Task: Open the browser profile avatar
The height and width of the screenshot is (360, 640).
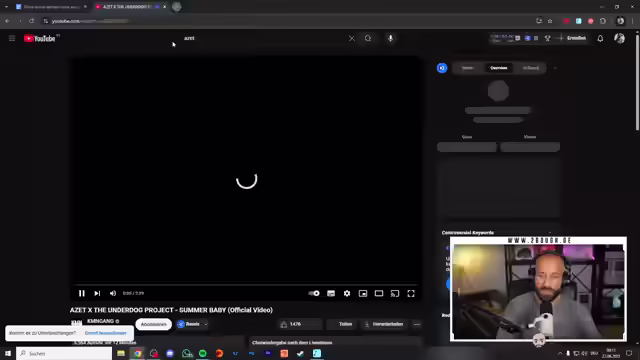Action: (620, 21)
